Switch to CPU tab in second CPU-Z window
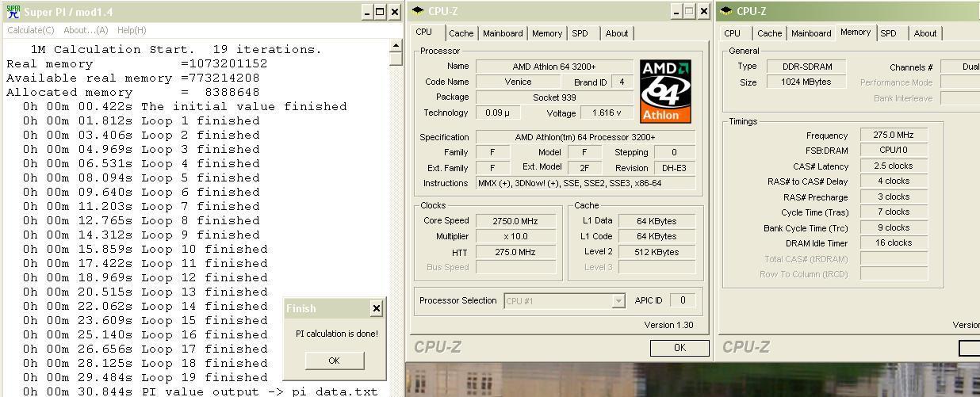980x397 pixels. tap(733, 33)
